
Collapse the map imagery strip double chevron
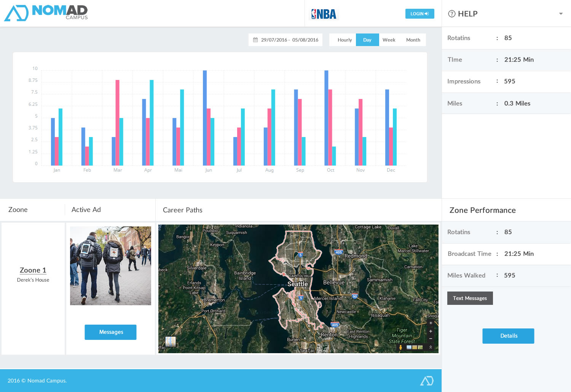click(x=431, y=347)
